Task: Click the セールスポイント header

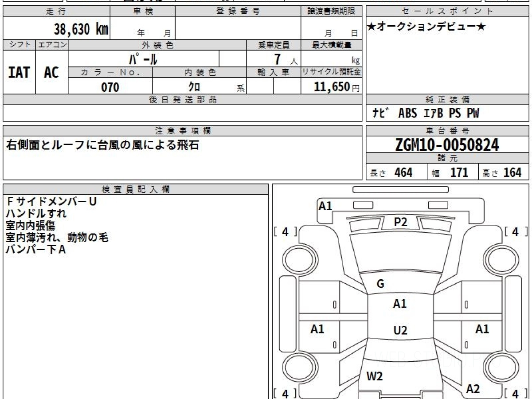Action: 447,12
